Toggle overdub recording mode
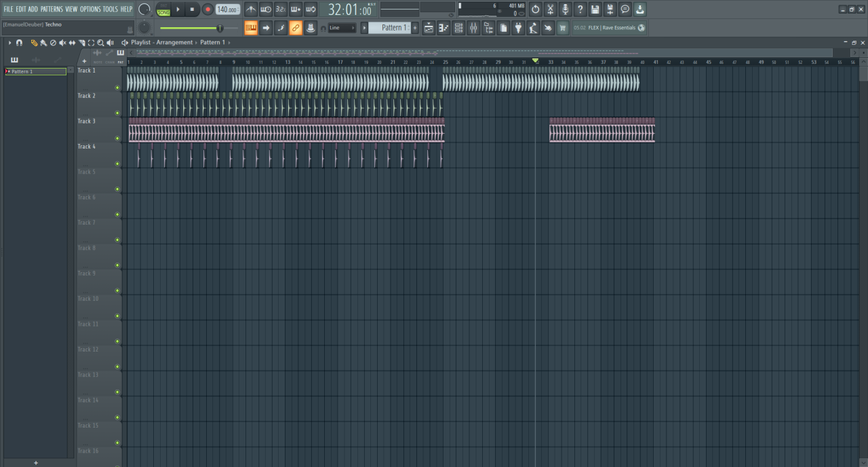The image size is (868, 467). pos(296,10)
